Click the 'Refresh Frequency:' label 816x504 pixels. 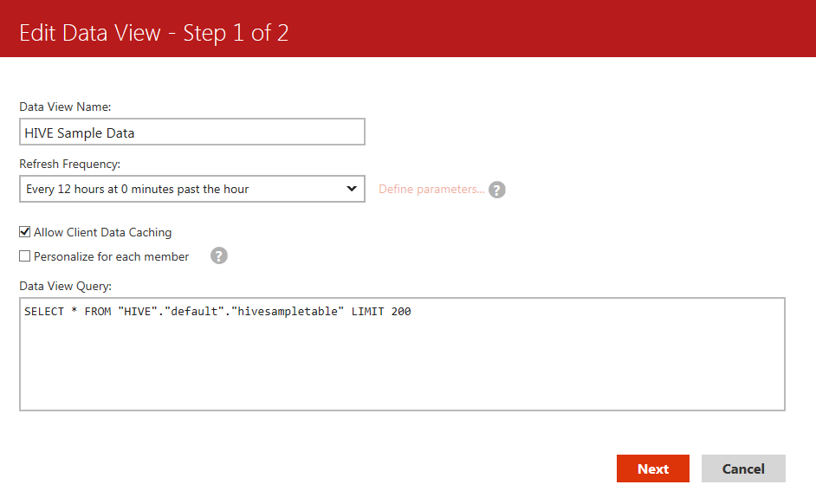coord(70,164)
